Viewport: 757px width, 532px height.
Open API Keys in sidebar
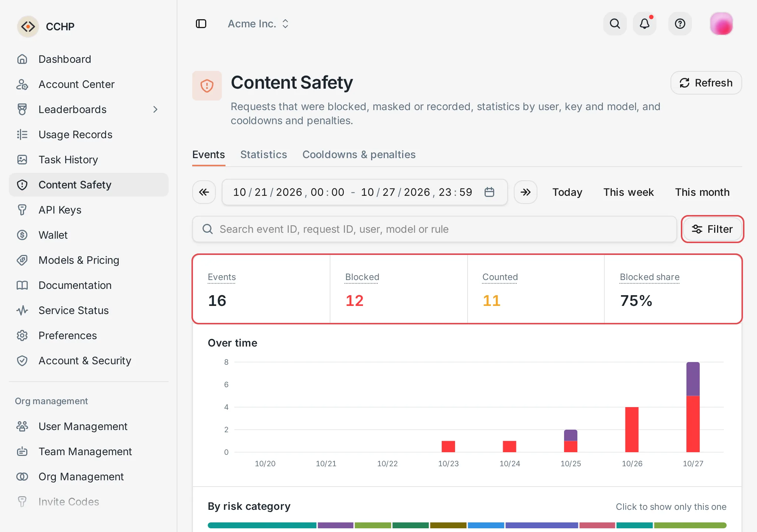click(x=89, y=210)
